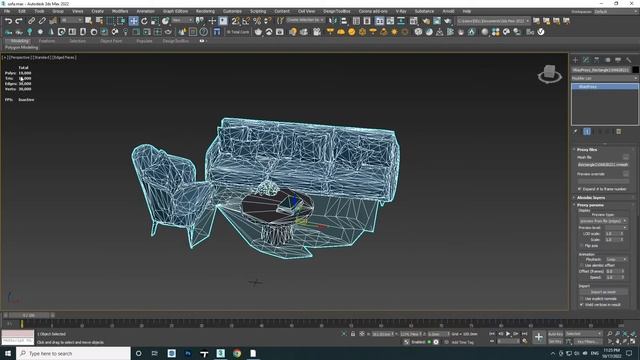Open the Preview type dropdown
The width and height of the screenshot is (640, 360).
[x=603, y=221]
